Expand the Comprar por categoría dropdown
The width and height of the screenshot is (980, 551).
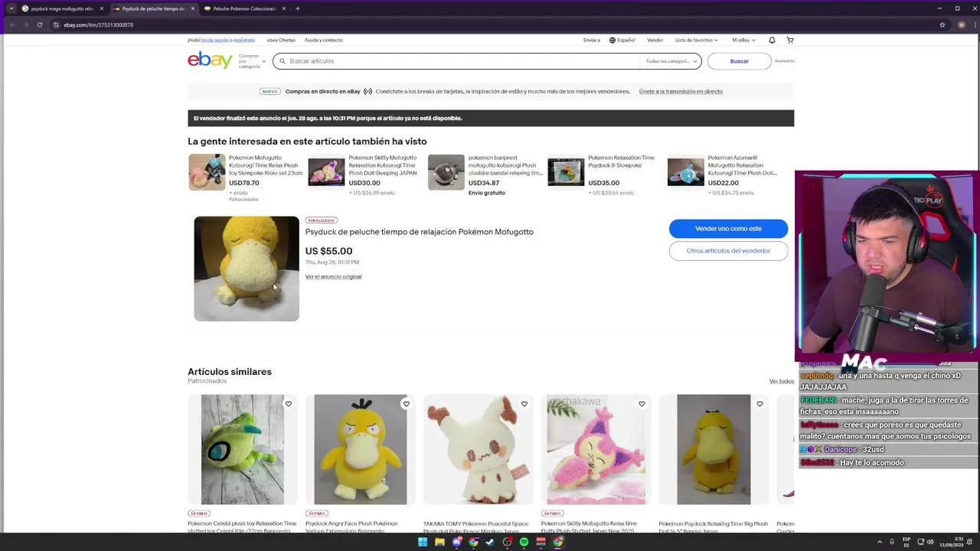[x=252, y=61]
